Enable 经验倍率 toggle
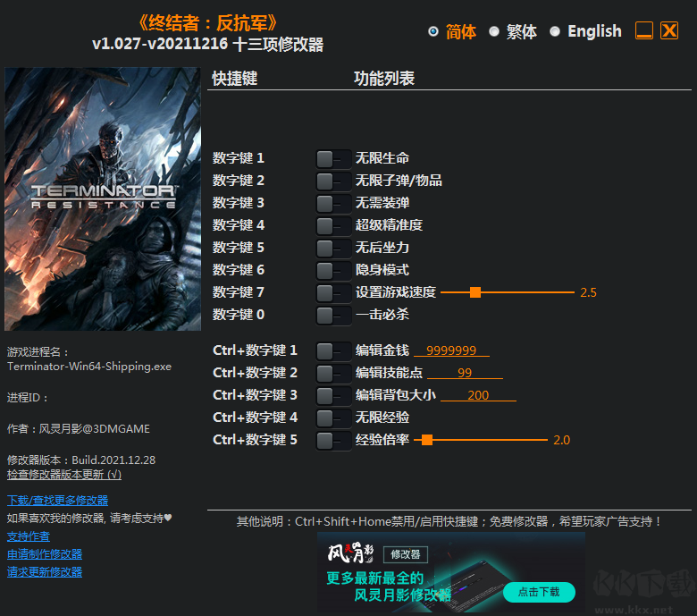This screenshot has height=616, width=697. (x=333, y=441)
